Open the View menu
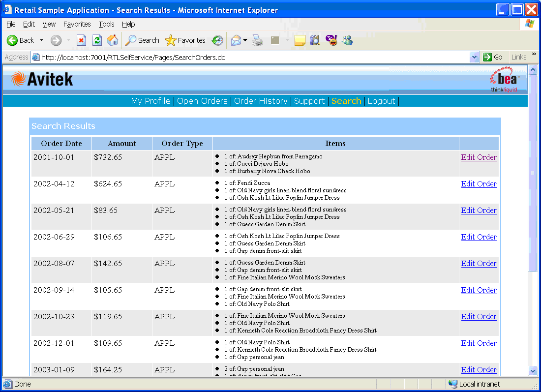Image resolution: width=541 pixels, height=392 pixels. point(49,24)
